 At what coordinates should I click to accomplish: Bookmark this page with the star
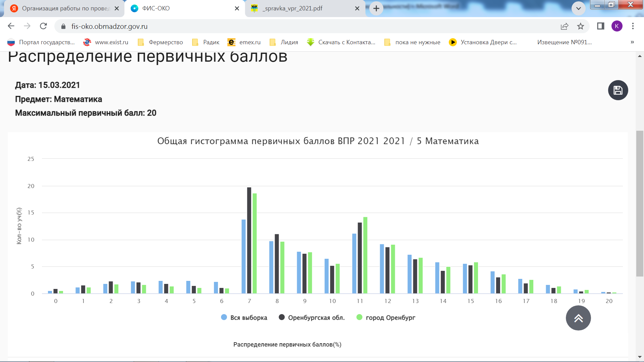(x=581, y=26)
